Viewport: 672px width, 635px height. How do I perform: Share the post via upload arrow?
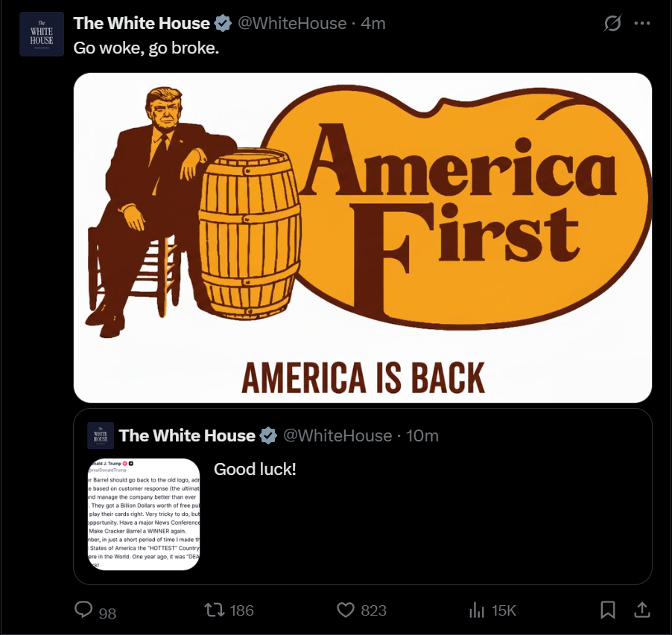(x=641, y=610)
